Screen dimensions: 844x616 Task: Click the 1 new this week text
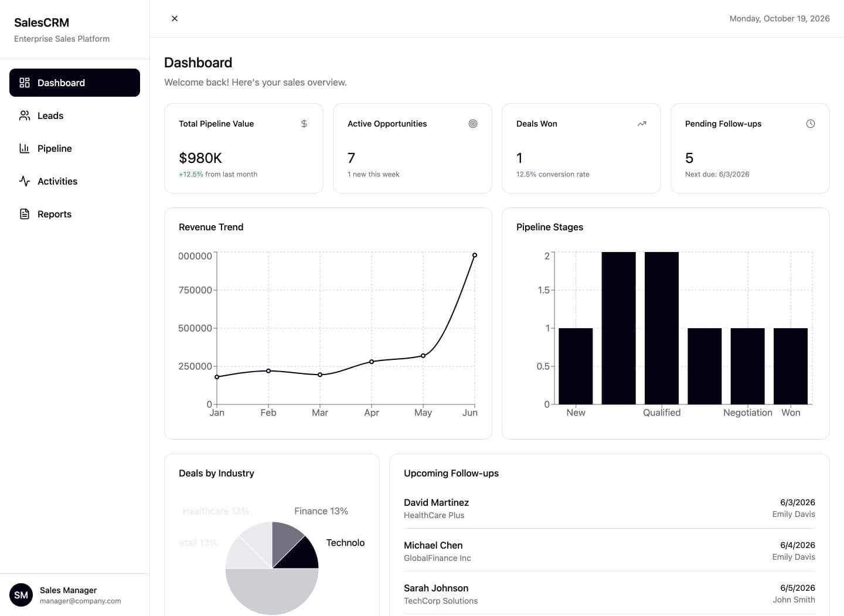[373, 174]
